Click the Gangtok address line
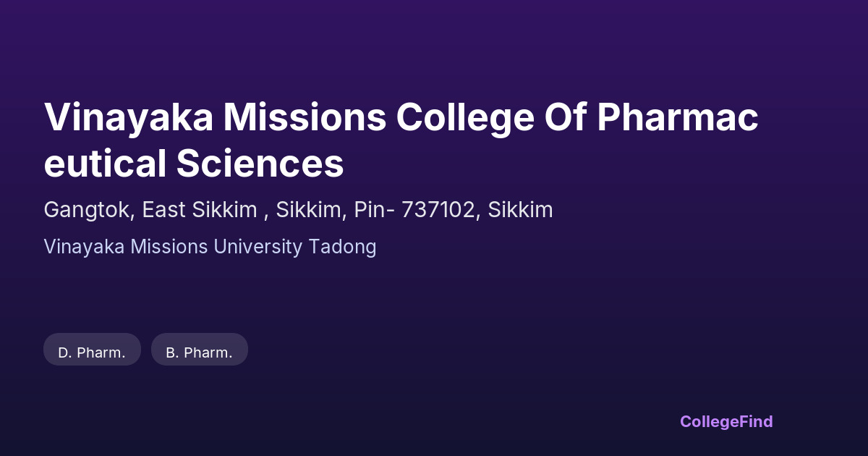Viewport: 868px width, 456px height. [298, 210]
